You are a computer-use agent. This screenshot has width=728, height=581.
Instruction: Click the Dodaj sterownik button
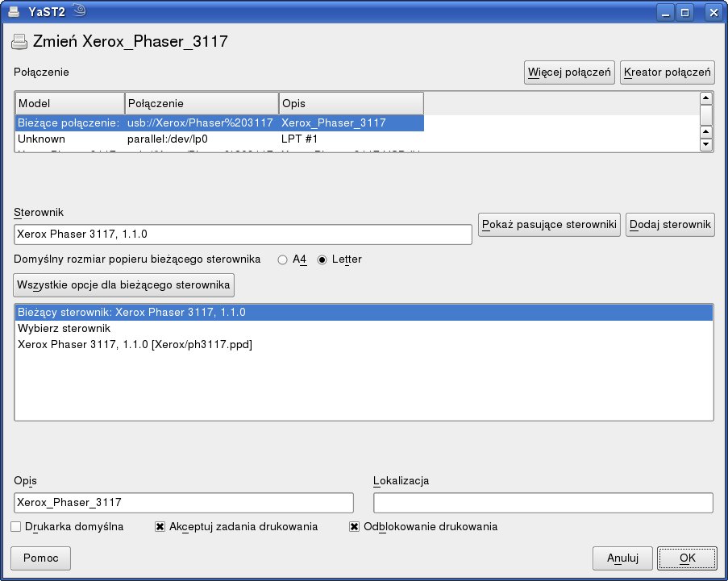[x=670, y=224]
